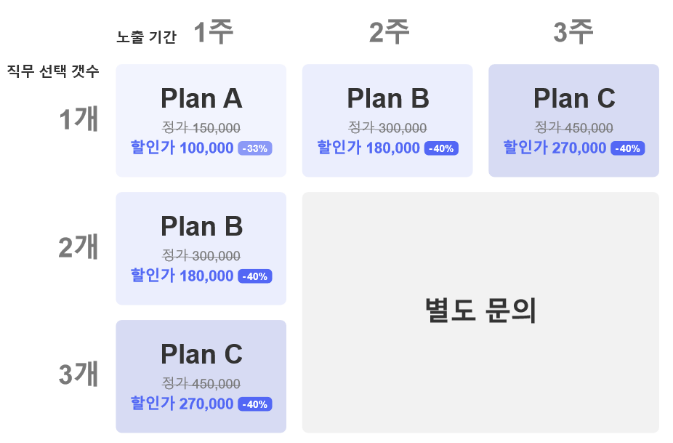
Task: Click the 노출 기간 label
Action: [x=146, y=38]
